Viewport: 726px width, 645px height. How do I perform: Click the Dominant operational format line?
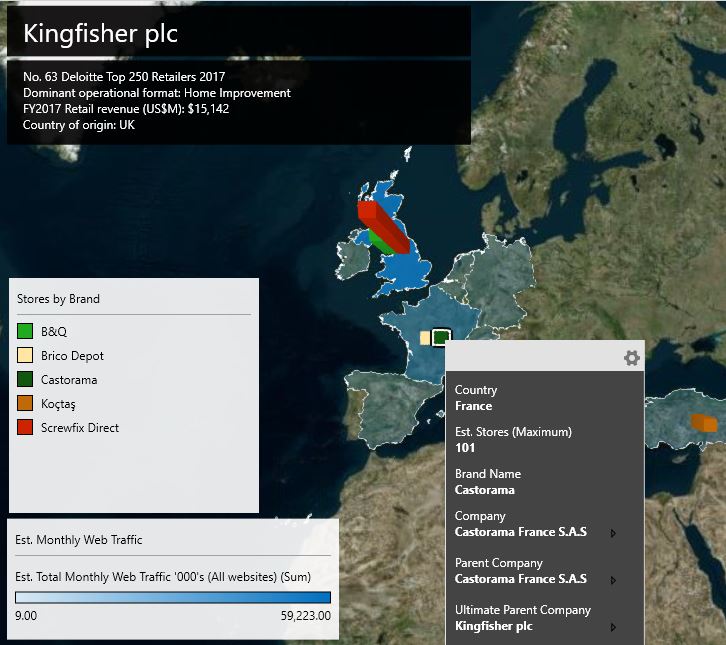click(x=157, y=93)
